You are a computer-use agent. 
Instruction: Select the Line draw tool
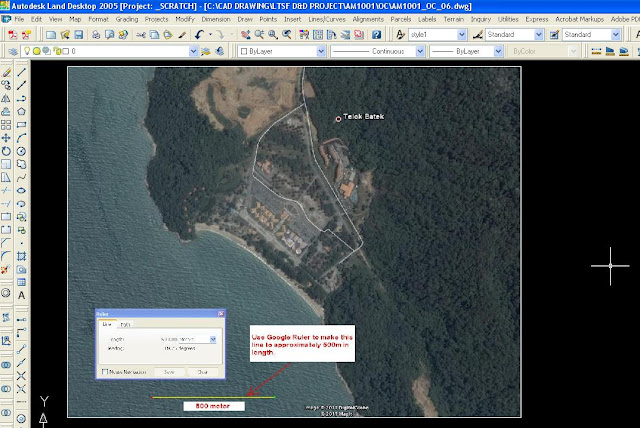21,73
